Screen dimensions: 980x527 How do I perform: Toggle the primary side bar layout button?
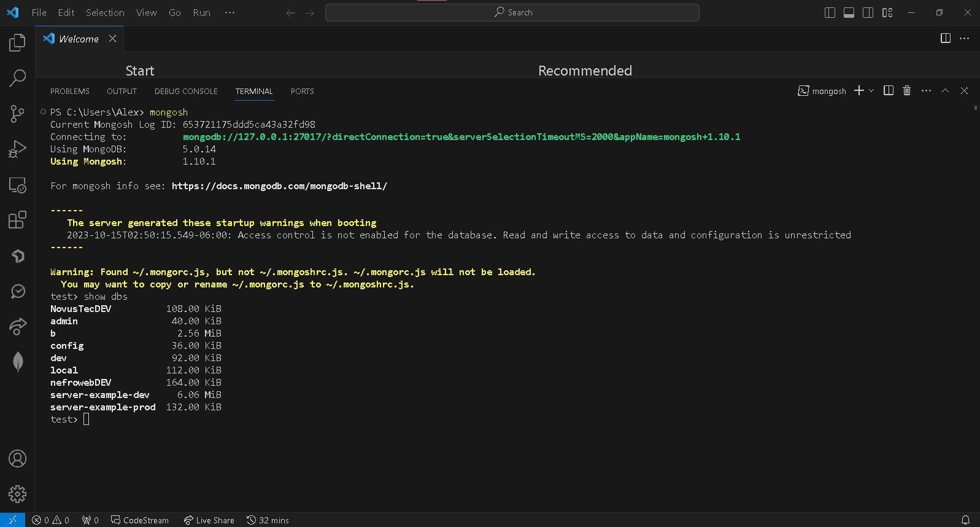830,13
